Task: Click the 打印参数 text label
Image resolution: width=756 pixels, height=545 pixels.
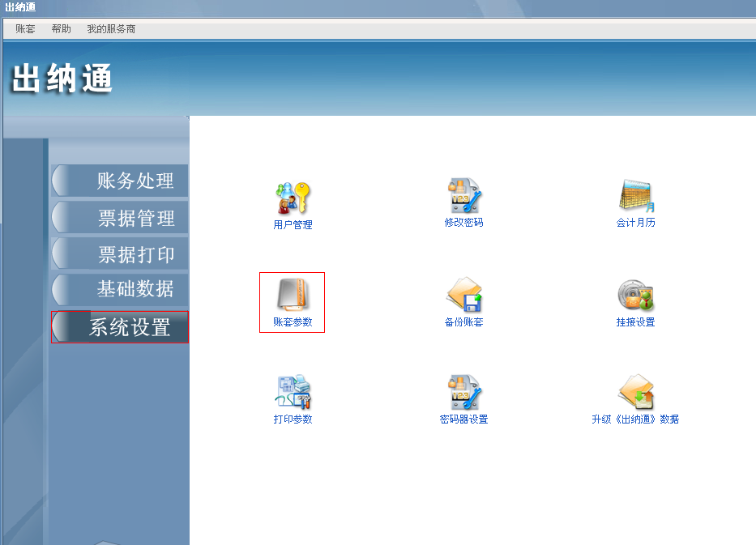Action: [x=293, y=419]
